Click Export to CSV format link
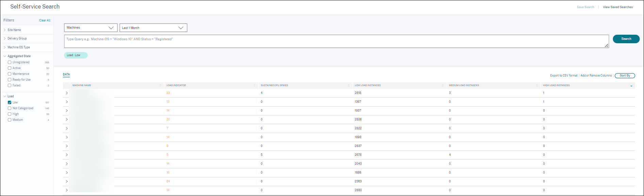Viewport: 644px width, 196px height. tap(564, 76)
